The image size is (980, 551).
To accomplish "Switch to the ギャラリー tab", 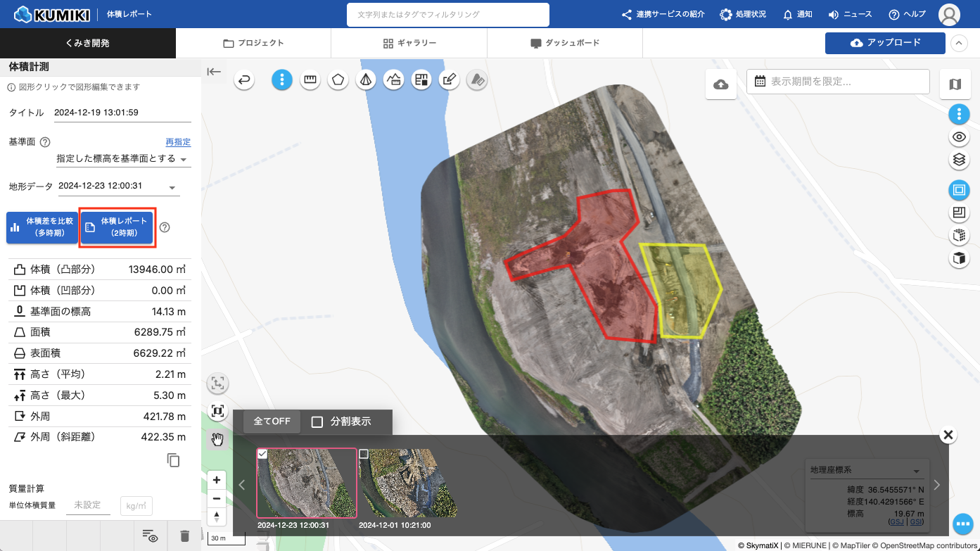I will pyautogui.click(x=409, y=43).
